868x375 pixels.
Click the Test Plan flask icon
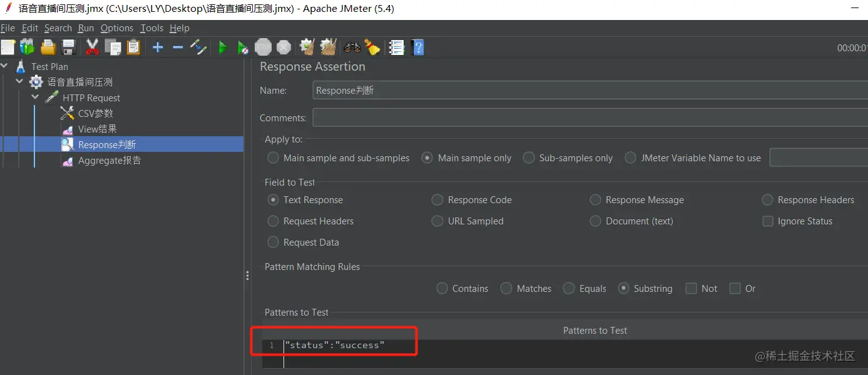coord(21,66)
